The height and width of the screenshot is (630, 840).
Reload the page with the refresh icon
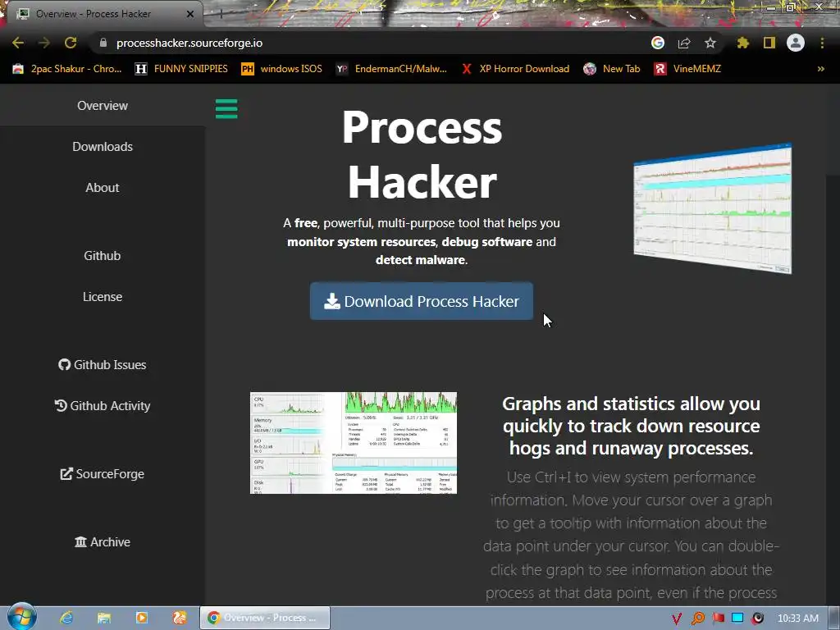(x=71, y=43)
